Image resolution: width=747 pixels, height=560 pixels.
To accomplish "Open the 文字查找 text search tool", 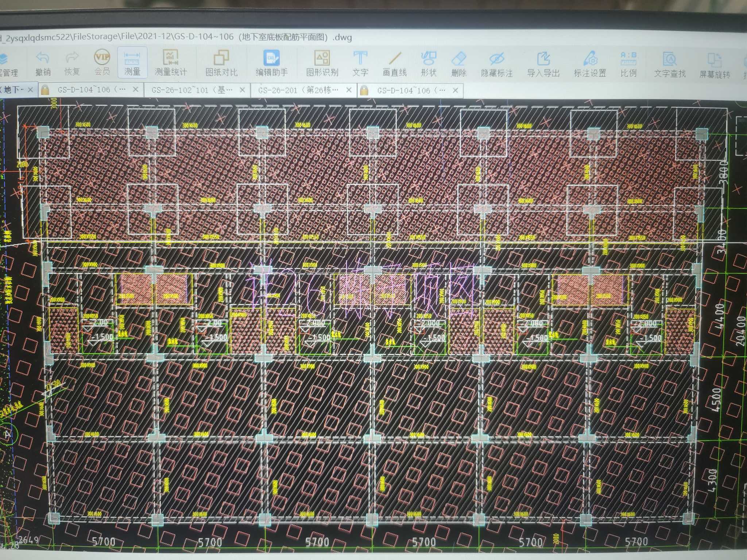I will tap(670, 65).
